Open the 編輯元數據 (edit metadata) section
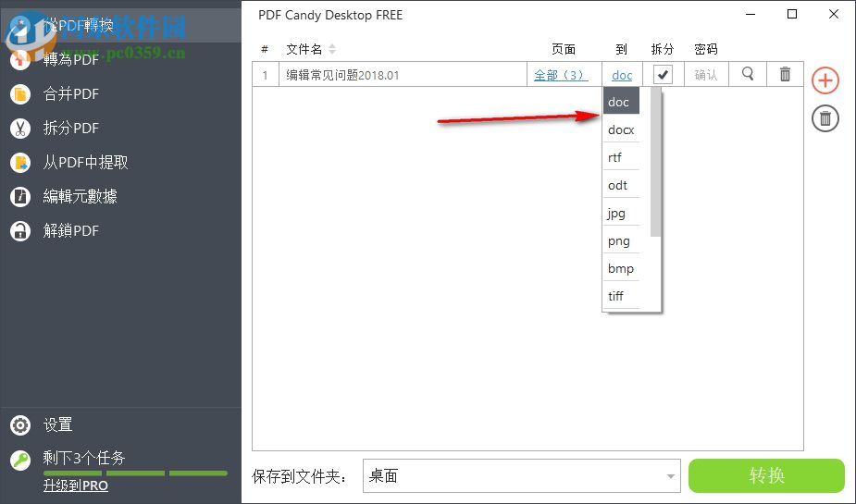The width and height of the screenshot is (856, 504). point(80,196)
